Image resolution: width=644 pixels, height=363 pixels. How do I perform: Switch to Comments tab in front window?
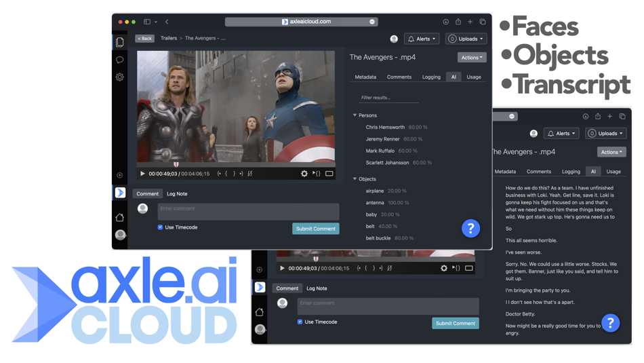click(x=399, y=77)
